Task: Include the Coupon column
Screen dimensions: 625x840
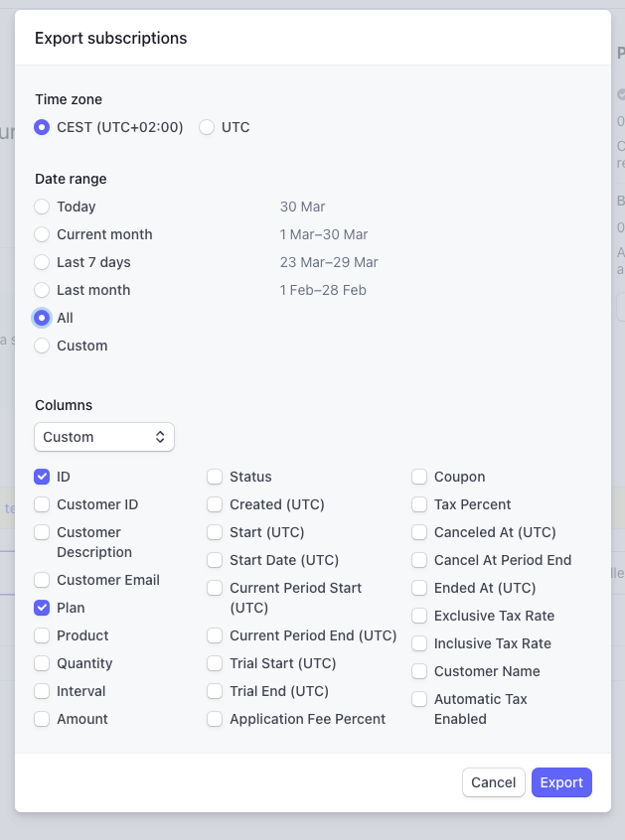Action: 419,477
